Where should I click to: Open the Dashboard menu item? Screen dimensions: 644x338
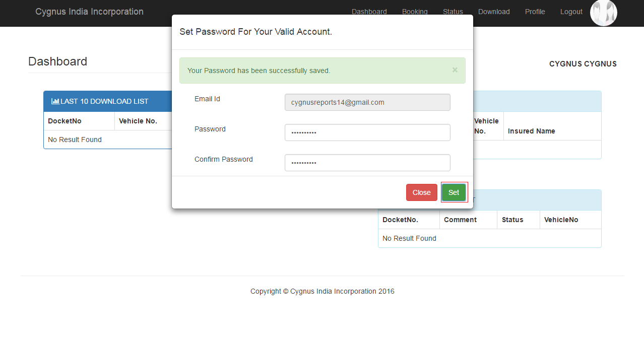(369, 12)
